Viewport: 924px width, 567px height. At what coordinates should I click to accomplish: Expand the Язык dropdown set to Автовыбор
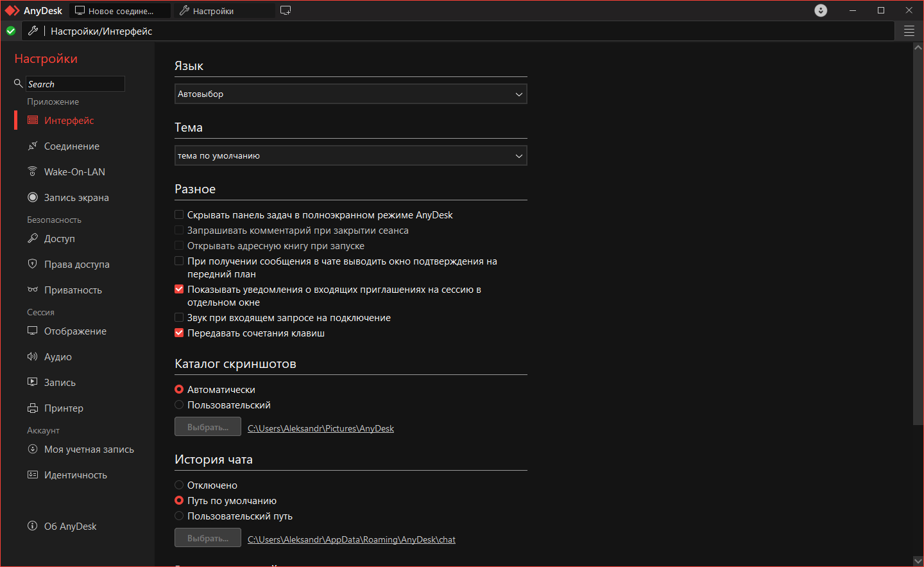point(350,94)
